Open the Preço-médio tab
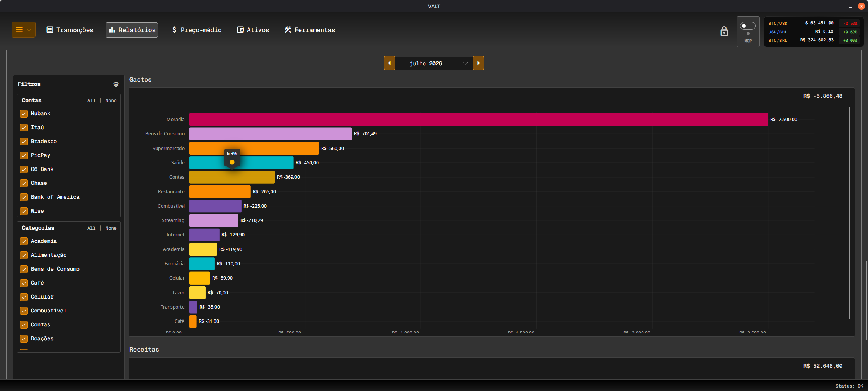Image resolution: width=868 pixels, height=391 pixels. click(197, 30)
